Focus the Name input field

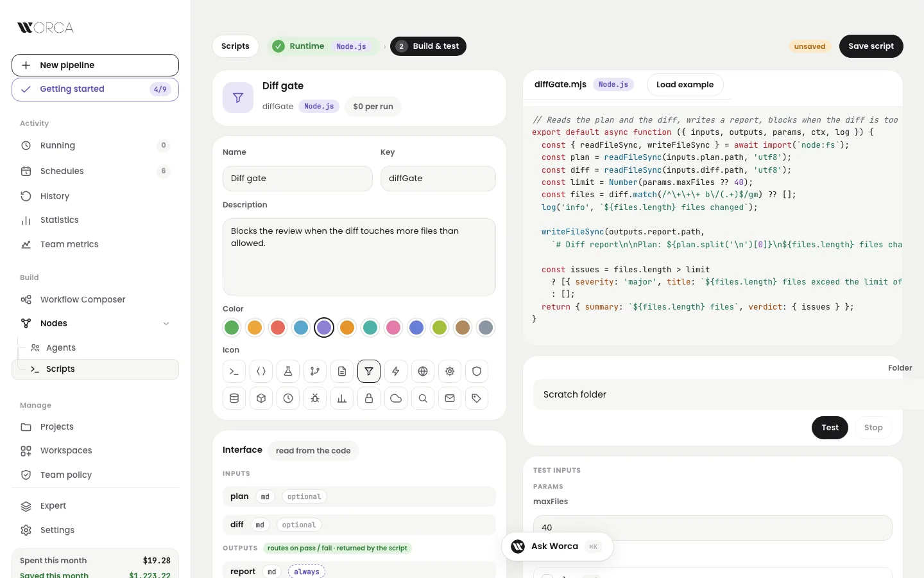point(298,179)
